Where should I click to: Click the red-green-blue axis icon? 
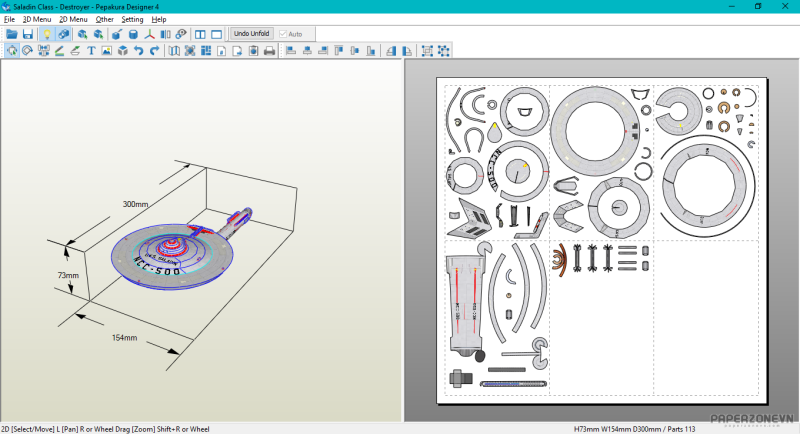pyautogui.click(x=150, y=34)
